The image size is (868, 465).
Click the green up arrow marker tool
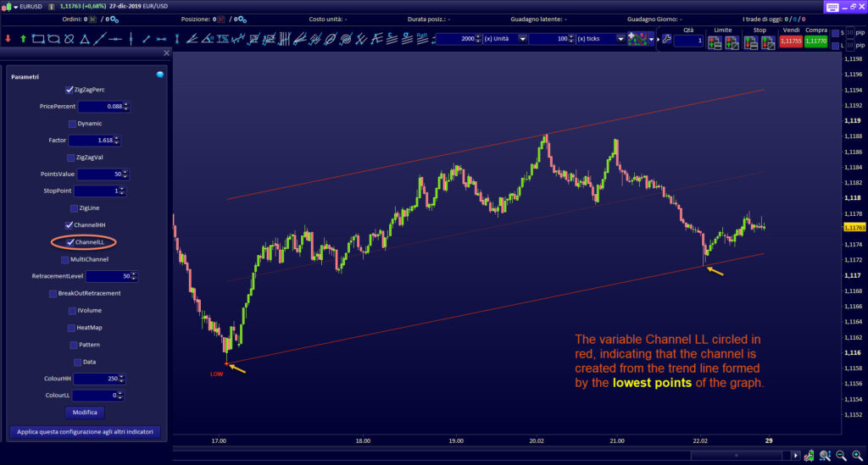23,39
